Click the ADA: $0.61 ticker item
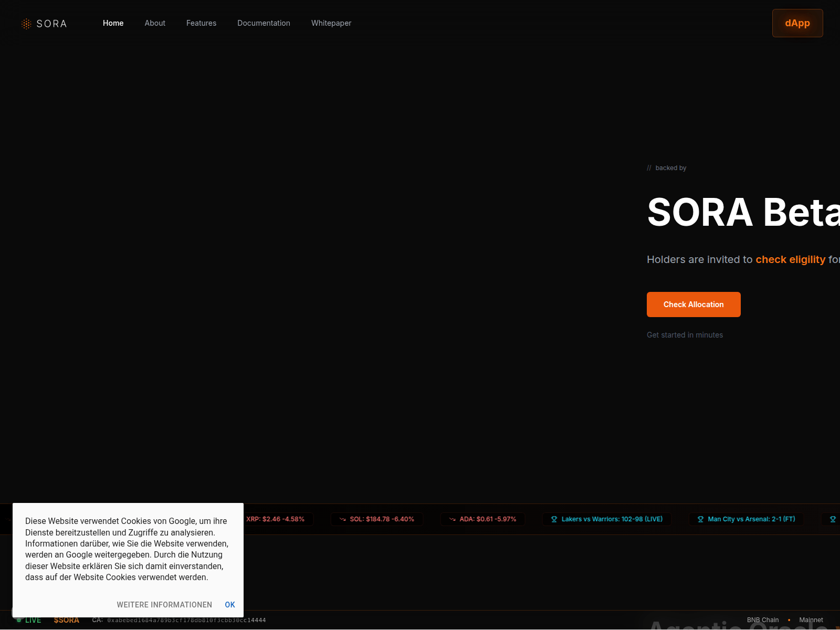 (483, 519)
